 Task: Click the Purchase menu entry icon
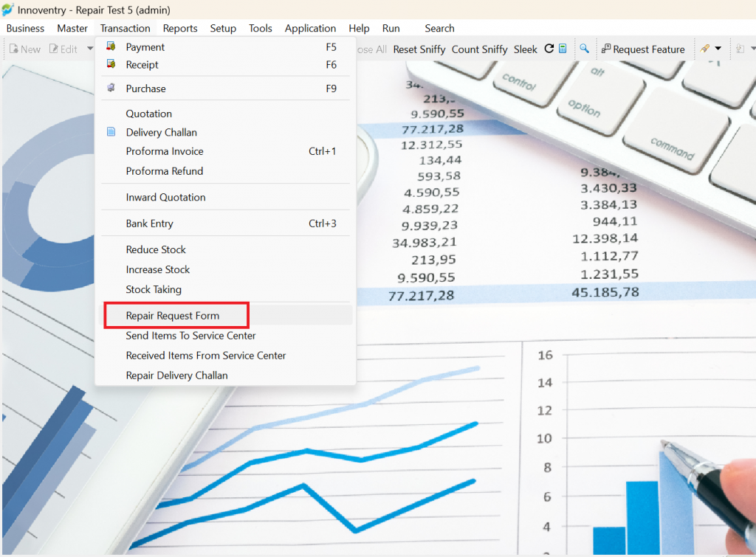point(111,88)
